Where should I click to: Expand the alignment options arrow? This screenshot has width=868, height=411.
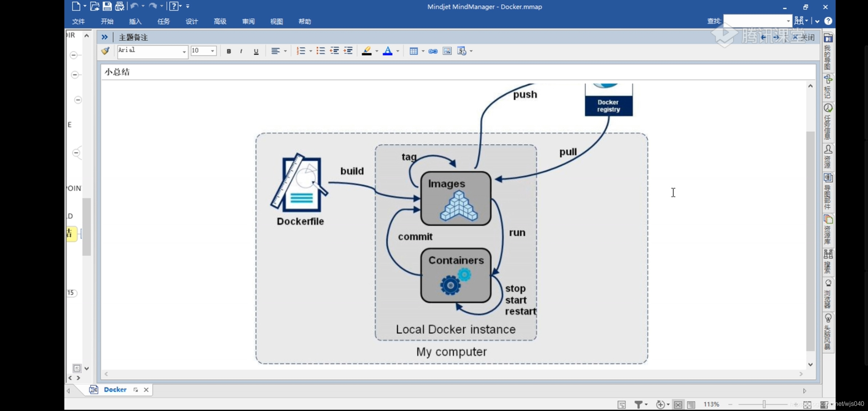(285, 51)
